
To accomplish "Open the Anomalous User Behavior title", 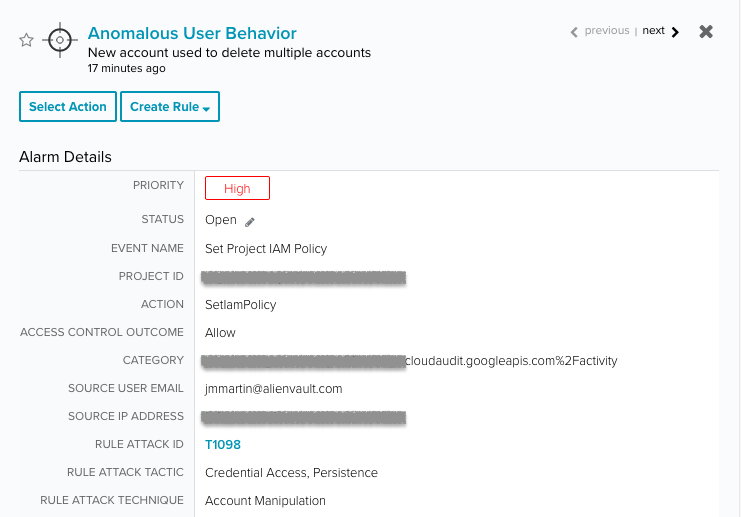I will pos(192,33).
